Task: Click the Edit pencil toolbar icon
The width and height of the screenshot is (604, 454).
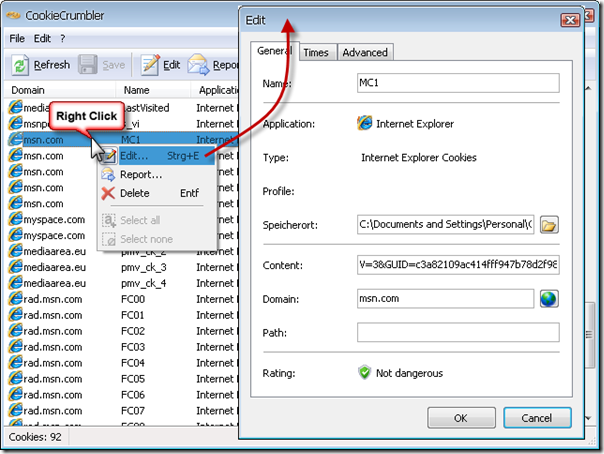Action: point(150,65)
